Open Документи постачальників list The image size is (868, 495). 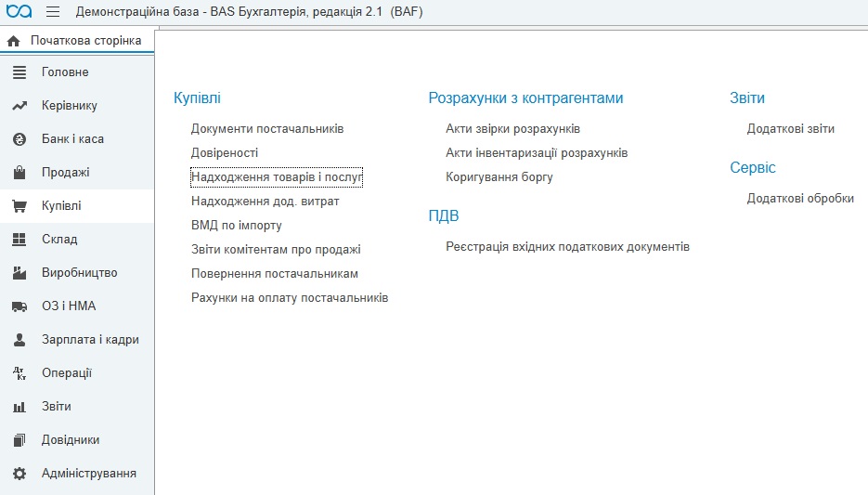(266, 129)
